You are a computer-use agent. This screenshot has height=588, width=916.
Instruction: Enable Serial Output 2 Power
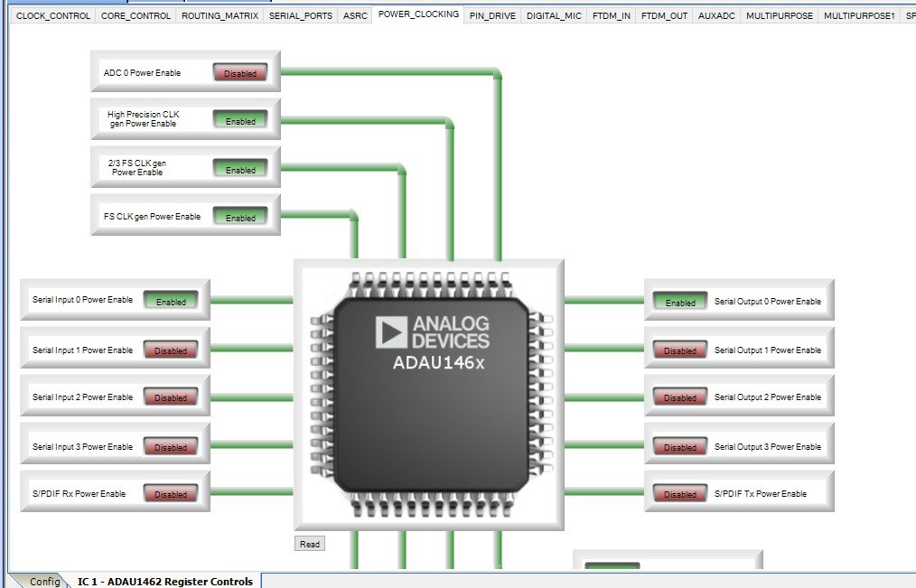[x=680, y=397]
